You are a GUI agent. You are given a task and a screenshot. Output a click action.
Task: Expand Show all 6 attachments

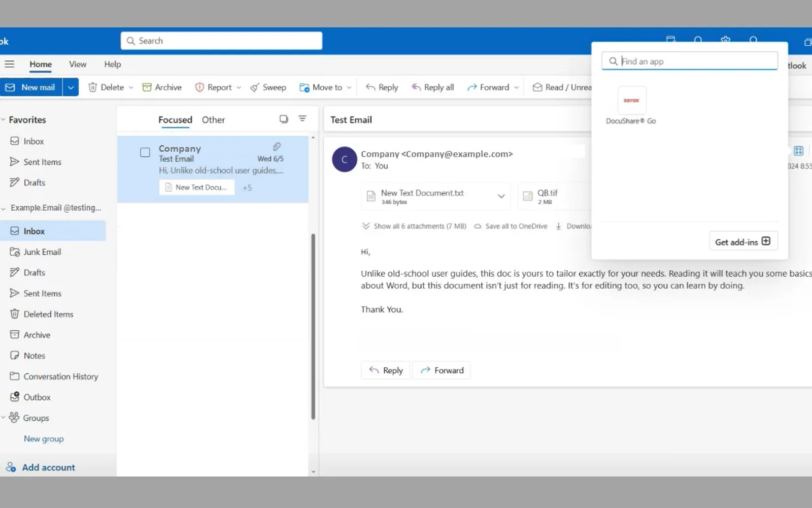[414, 226]
